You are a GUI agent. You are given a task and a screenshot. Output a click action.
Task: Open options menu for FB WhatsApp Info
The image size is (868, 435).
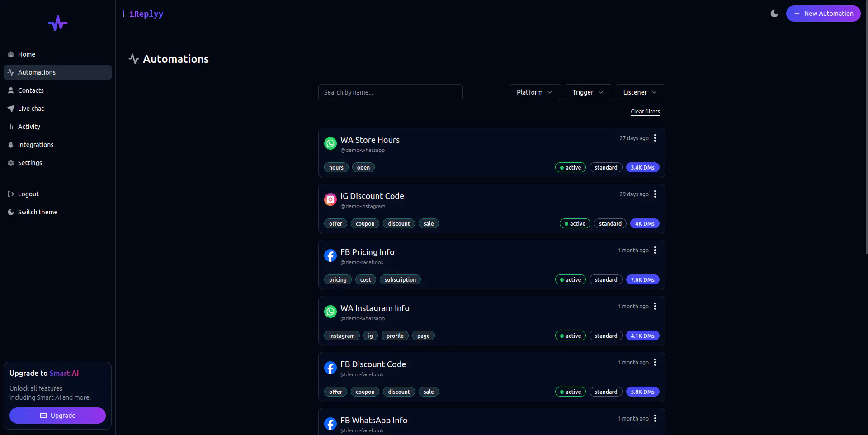(x=655, y=418)
